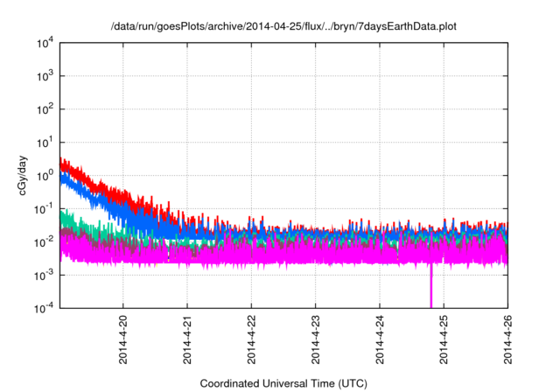
Task: Click the 10^4 y-axis tick label
Action: pos(45,43)
